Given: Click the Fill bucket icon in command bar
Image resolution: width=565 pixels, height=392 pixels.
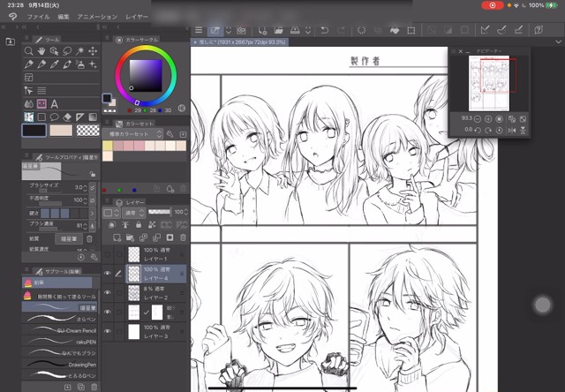Looking at the screenshot, I should tap(395, 30).
